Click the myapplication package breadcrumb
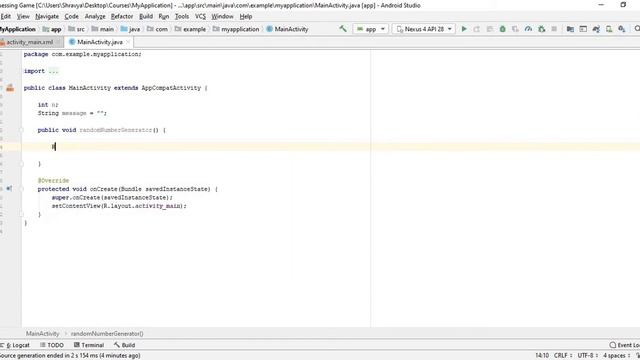640x360 pixels. pos(236,29)
